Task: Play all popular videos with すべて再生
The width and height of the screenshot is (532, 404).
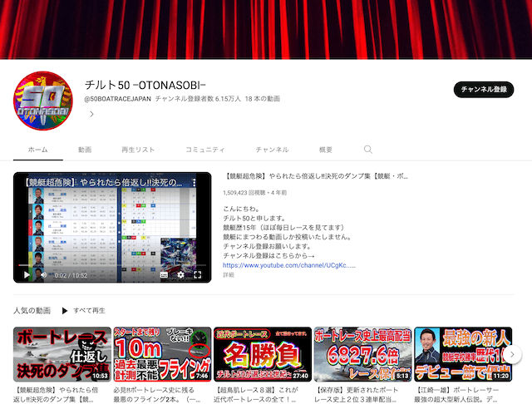Action: 83,310
